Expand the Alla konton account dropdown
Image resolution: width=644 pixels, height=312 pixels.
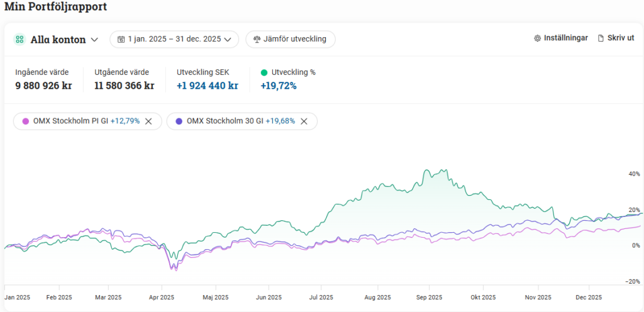point(94,40)
